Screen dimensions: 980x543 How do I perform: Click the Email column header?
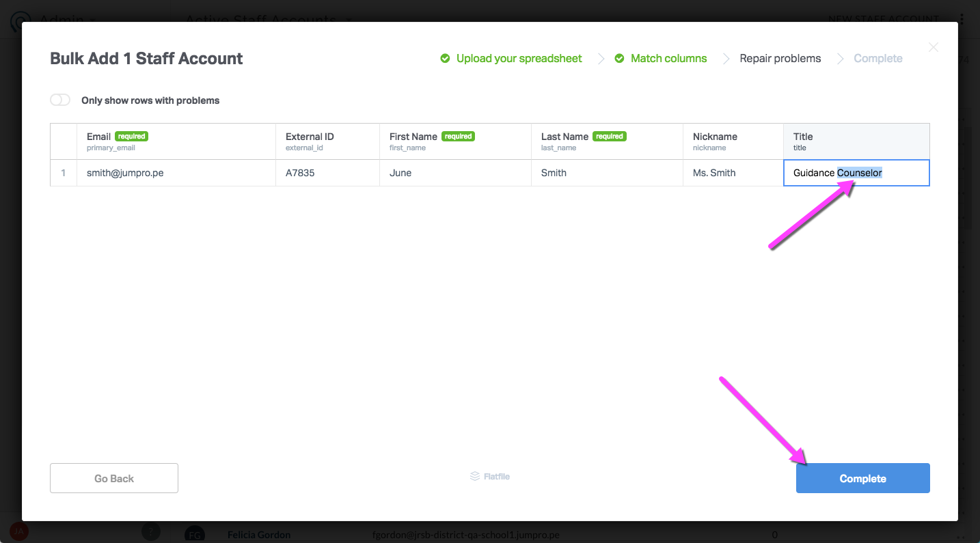176,141
